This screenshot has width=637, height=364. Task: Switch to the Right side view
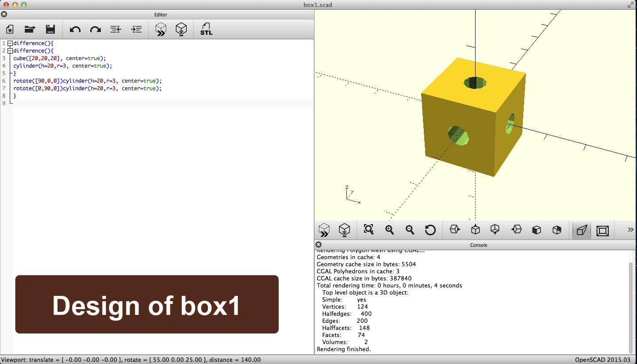coord(455,230)
